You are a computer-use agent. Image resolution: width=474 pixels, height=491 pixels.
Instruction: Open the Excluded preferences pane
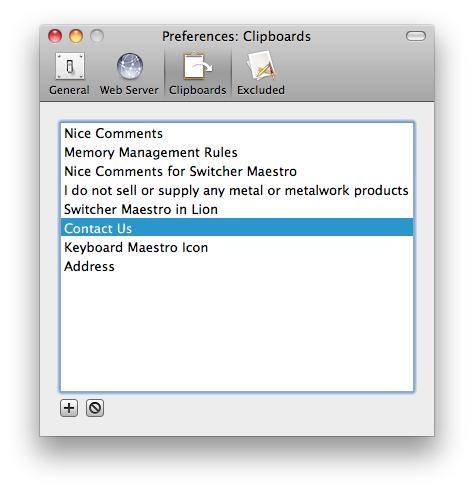click(x=261, y=74)
